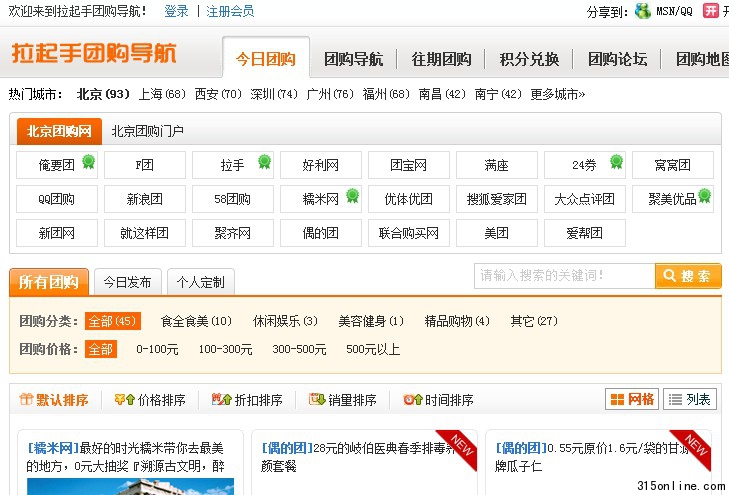Select the 所有团购 tab
The width and height of the screenshot is (729, 495).
(x=49, y=282)
